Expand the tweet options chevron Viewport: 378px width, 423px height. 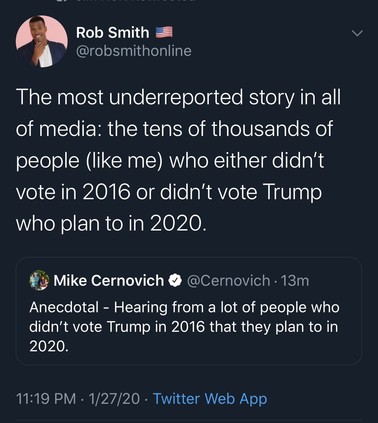[x=357, y=33]
